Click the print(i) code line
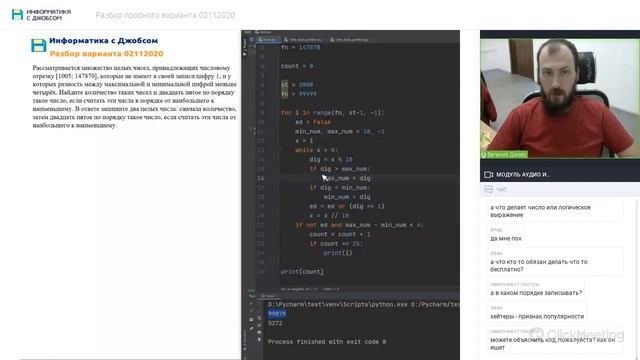 pyautogui.click(x=338, y=253)
